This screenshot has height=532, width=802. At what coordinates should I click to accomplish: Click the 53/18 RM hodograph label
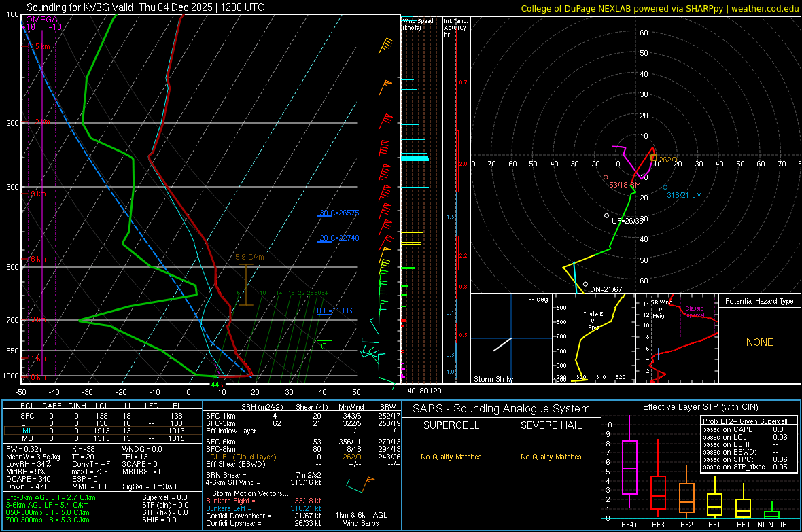[625, 185]
